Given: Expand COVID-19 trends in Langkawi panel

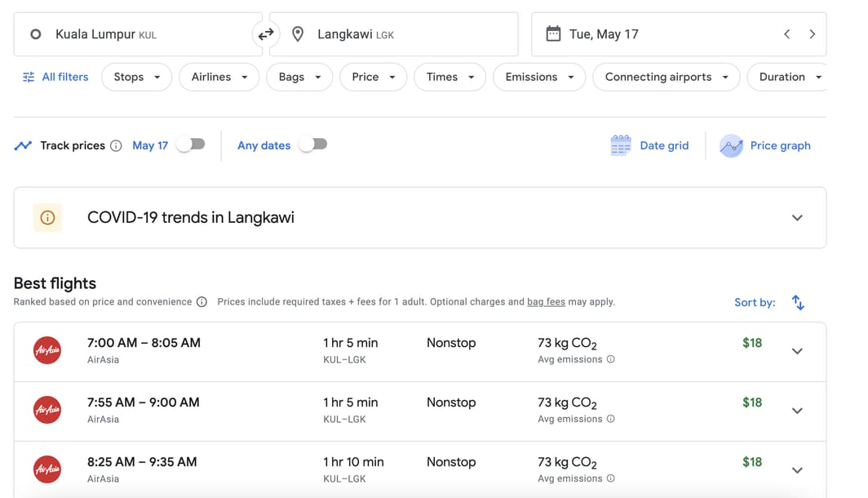Looking at the screenshot, I should (x=797, y=218).
